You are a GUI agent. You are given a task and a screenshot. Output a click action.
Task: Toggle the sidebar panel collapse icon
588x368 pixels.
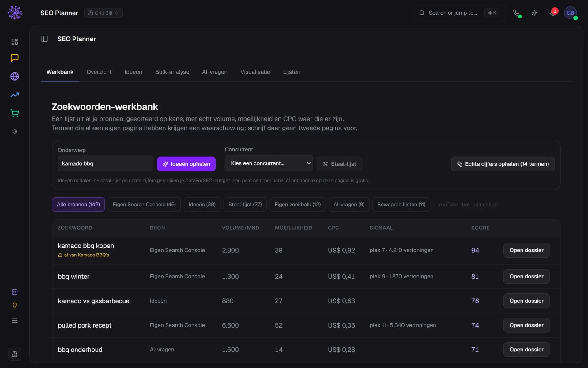44,39
